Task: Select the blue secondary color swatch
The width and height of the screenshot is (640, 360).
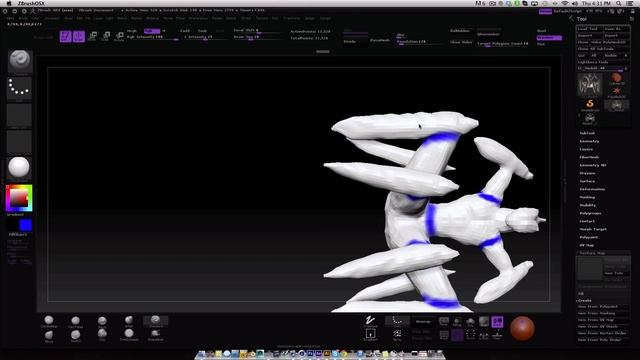Action: [25, 225]
